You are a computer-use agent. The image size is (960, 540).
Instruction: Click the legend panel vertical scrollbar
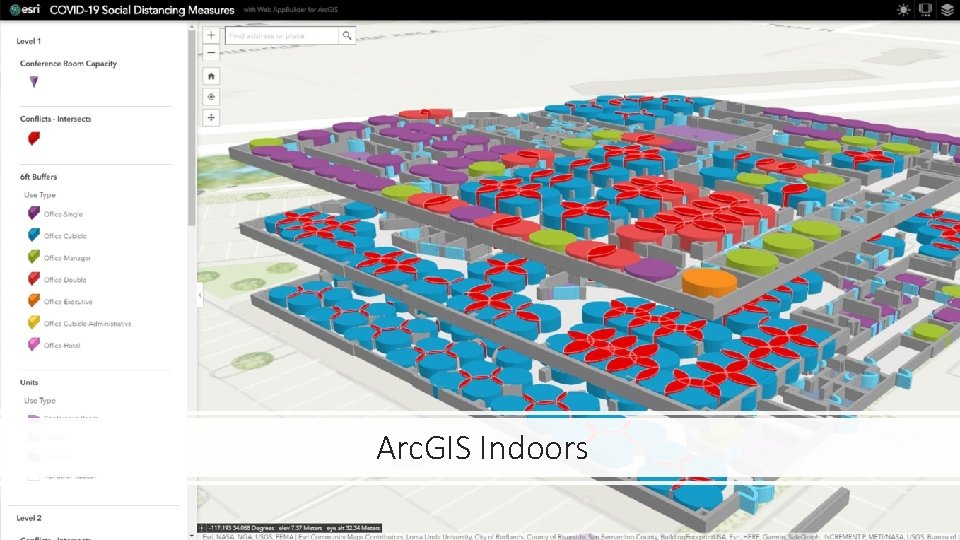192,127
